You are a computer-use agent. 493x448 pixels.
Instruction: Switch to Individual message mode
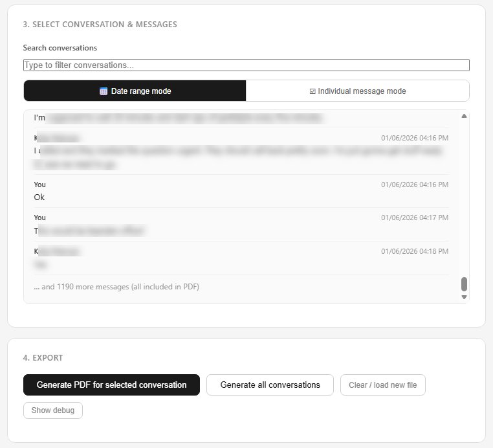[358, 91]
